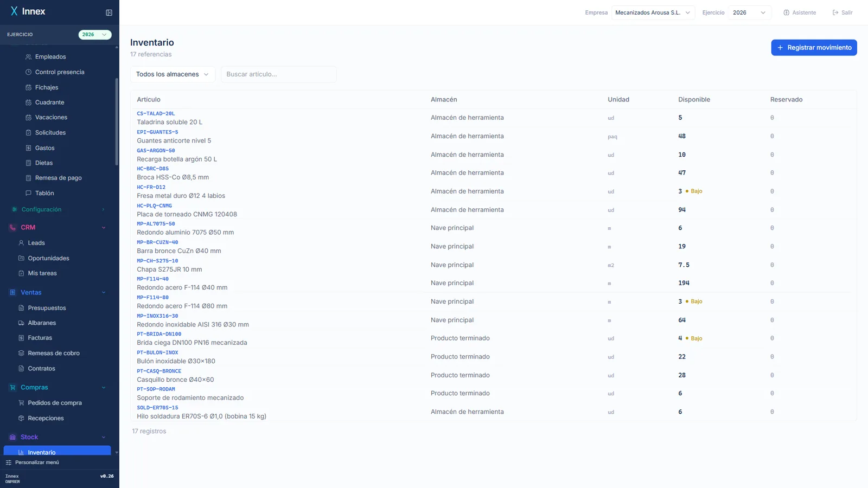This screenshot has width=868, height=488.
Task: Go to Albaranes menu item
Action: (x=42, y=323)
